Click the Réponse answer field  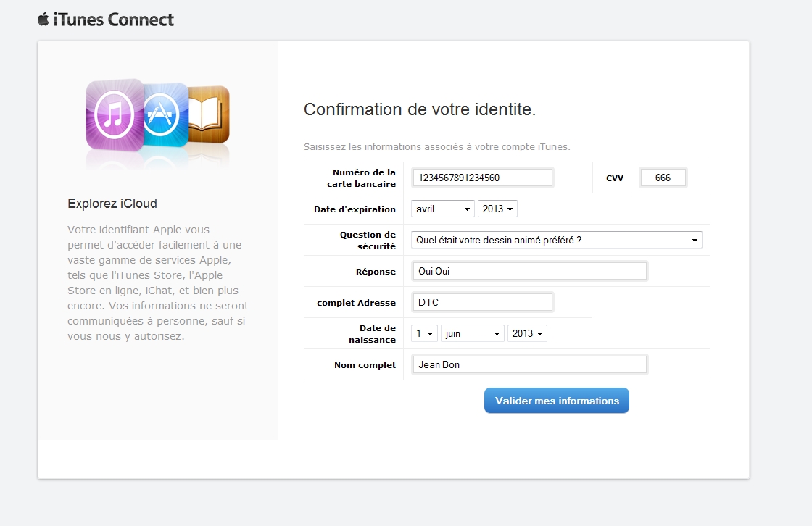tap(530, 271)
